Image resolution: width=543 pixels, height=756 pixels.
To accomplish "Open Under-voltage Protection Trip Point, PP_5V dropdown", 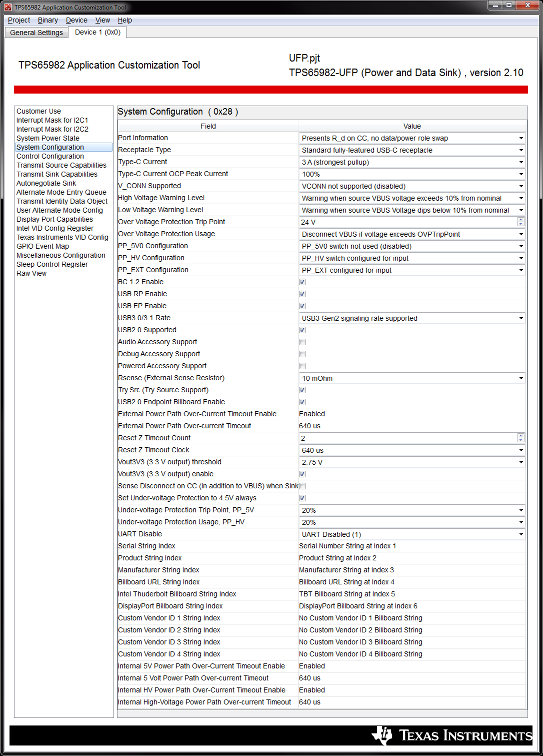I will click(x=412, y=510).
